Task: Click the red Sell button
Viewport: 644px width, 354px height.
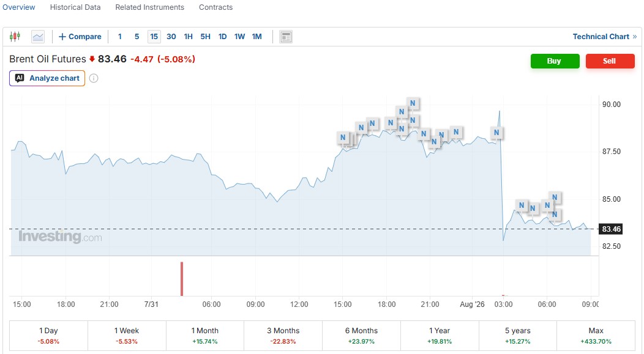Action: tap(610, 61)
